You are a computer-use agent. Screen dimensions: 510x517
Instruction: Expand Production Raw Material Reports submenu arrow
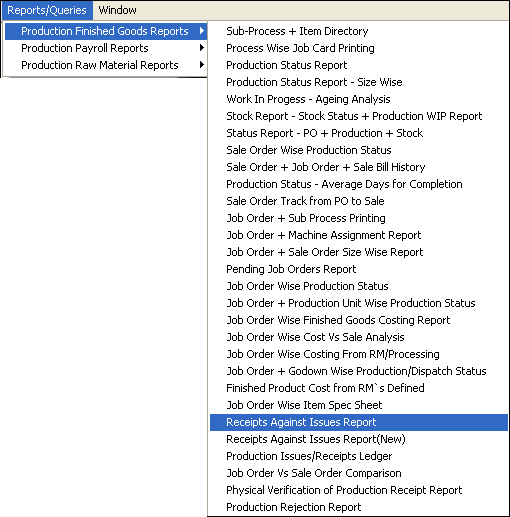[x=201, y=65]
